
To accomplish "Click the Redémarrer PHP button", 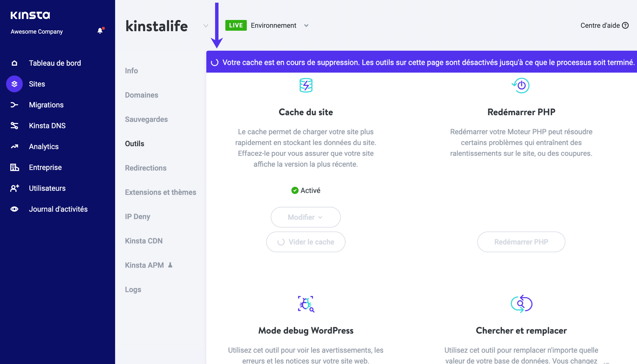I will point(521,242).
